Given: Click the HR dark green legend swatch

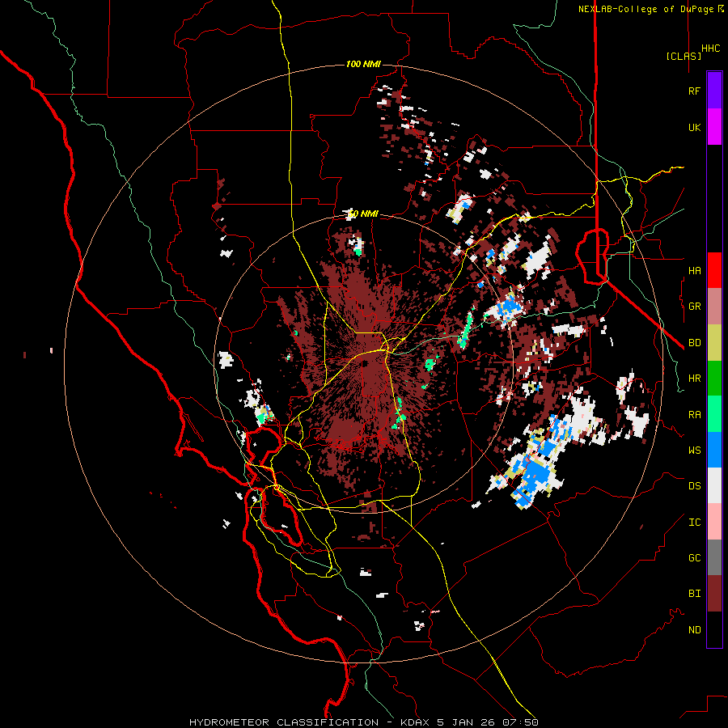Looking at the screenshot, I should [x=714, y=379].
